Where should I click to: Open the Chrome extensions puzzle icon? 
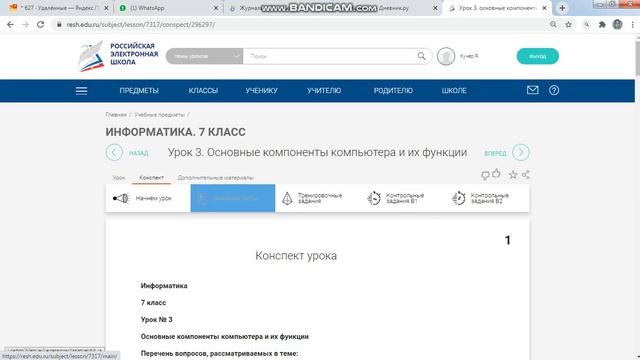(602, 24)
